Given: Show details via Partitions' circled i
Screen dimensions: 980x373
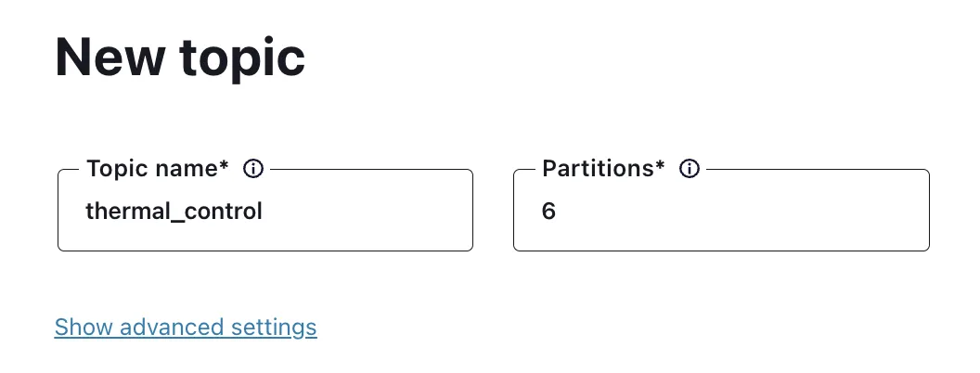Looking at the screenshot, I should click(x=690, y=169).
